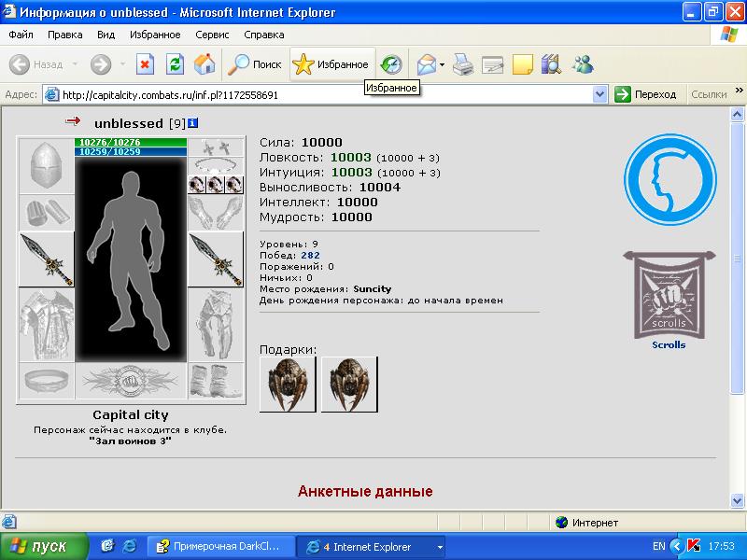Viewport: 747px width, 560px height.
Task: Click the second spider gift thumbnail
Action: point(349,385)
